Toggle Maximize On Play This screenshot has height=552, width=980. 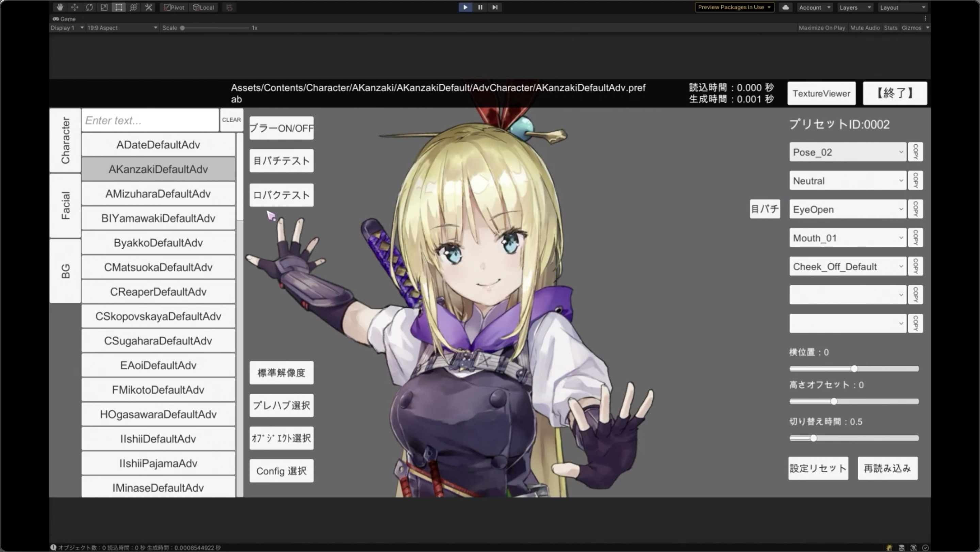821,28
